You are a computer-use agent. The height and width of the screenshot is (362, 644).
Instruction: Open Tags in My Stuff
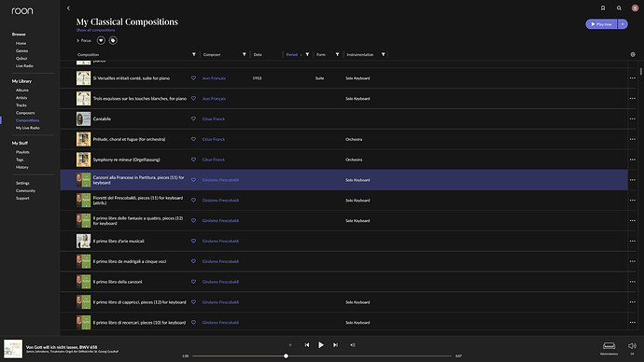[20, 160]
